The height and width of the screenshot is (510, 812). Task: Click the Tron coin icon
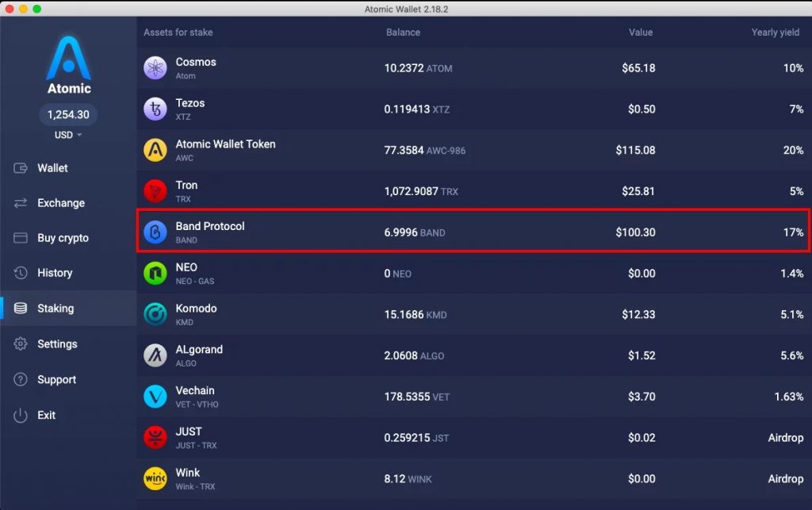155,191
